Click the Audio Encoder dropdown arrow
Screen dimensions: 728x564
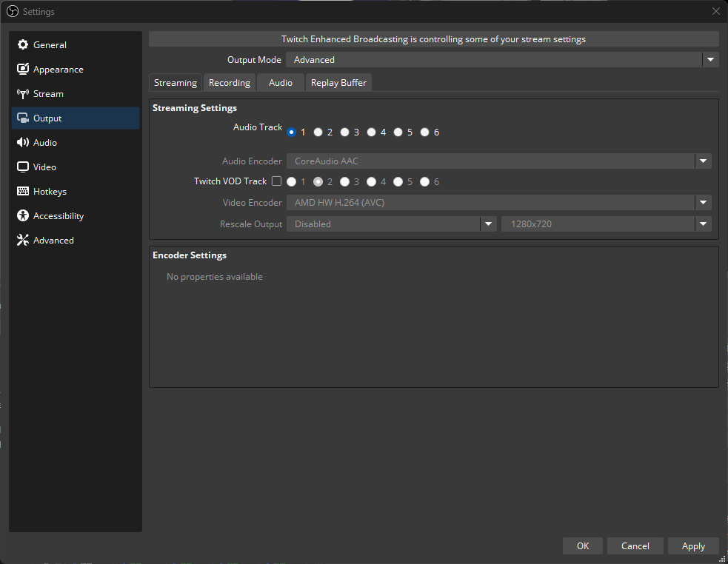[x=703, y=161]
